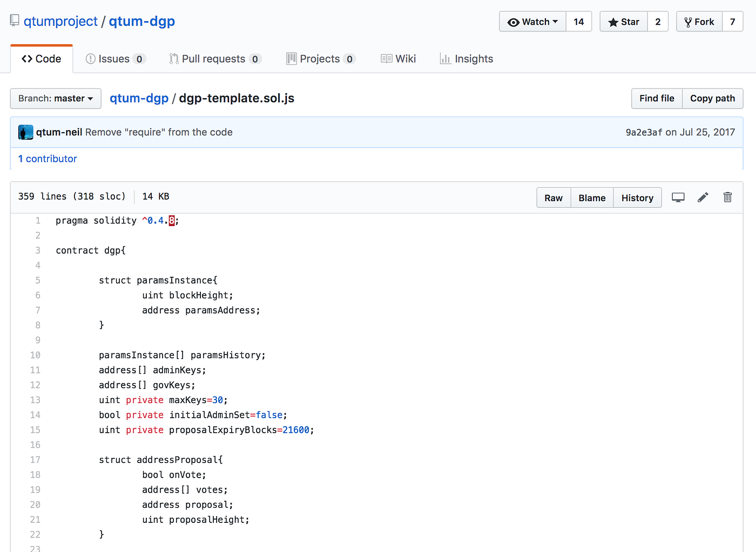
Task: Open the Projects tab
Action: (321, 59)
